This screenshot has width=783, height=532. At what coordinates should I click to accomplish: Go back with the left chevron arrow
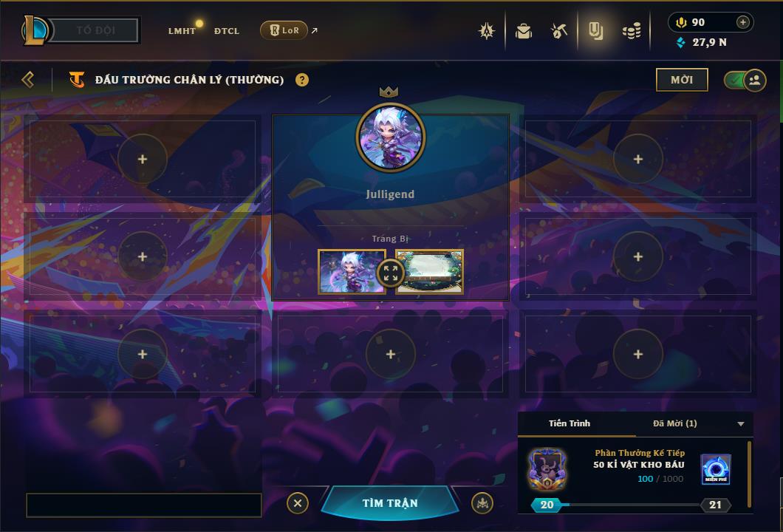28,79
